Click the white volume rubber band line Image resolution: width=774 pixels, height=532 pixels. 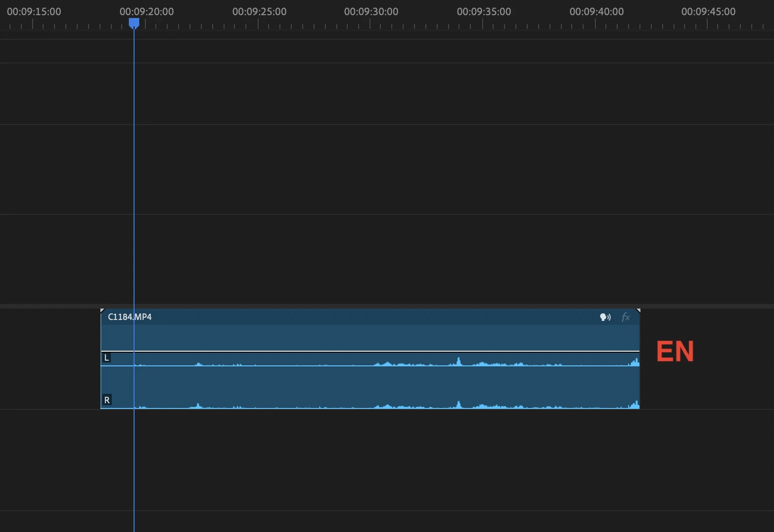click(370, 351)
